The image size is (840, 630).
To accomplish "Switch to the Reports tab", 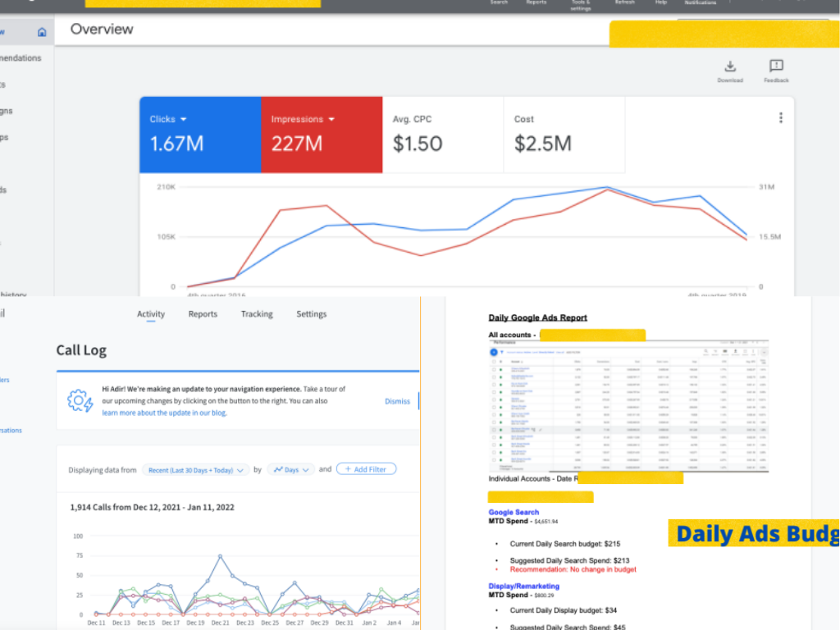I will pos(203,314).
